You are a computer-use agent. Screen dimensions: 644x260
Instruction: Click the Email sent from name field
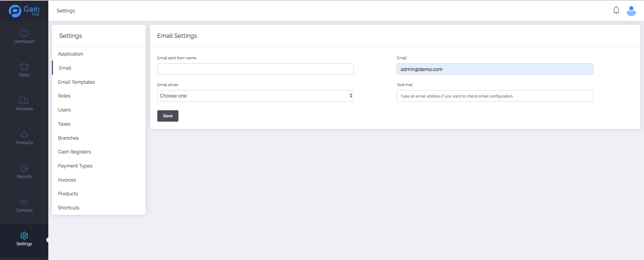coord(255,69)
